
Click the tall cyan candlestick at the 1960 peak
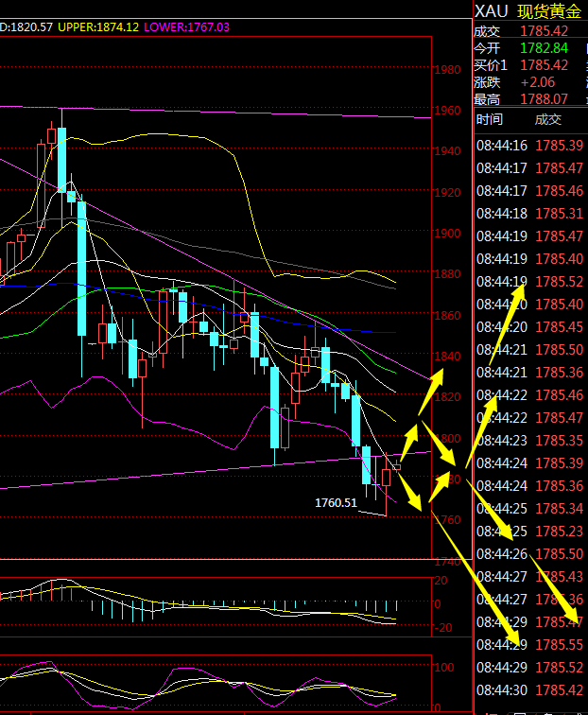tap(61, 158)
